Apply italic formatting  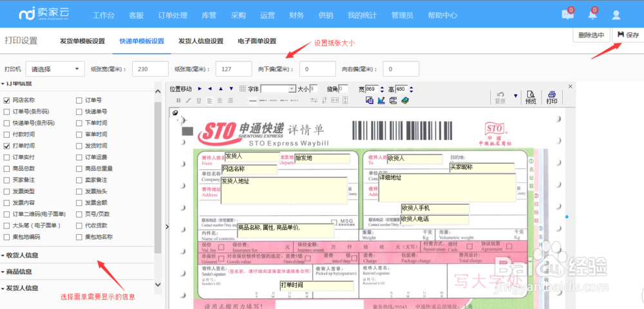point(188,100)
